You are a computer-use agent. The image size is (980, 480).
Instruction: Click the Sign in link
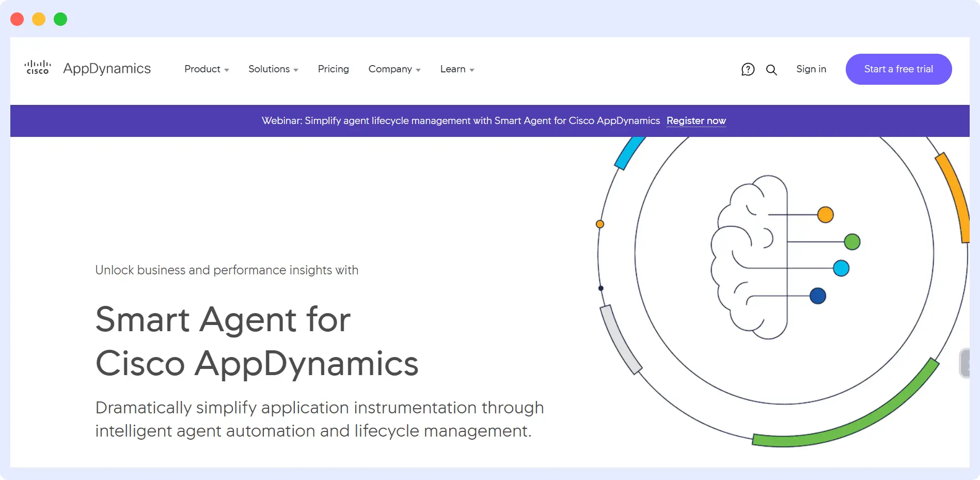[x=811, y=69]
